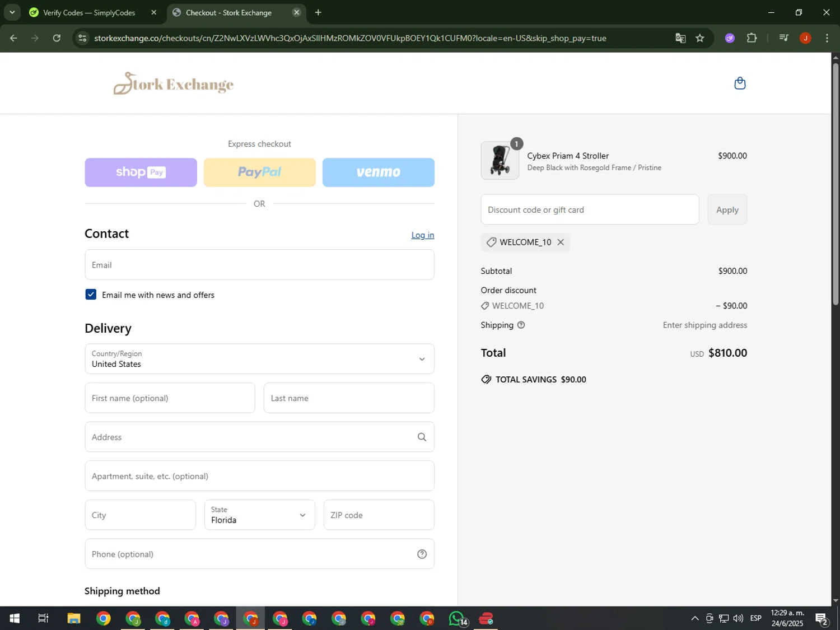The width and height of the screenshot is (840, 630).
Task: Open the shopping bag cart icon
Action: (740, 83)
